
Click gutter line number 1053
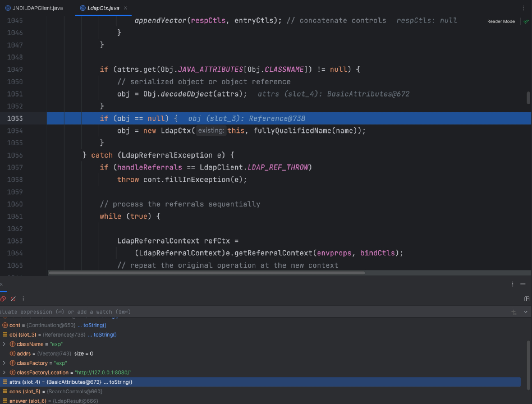15,118
